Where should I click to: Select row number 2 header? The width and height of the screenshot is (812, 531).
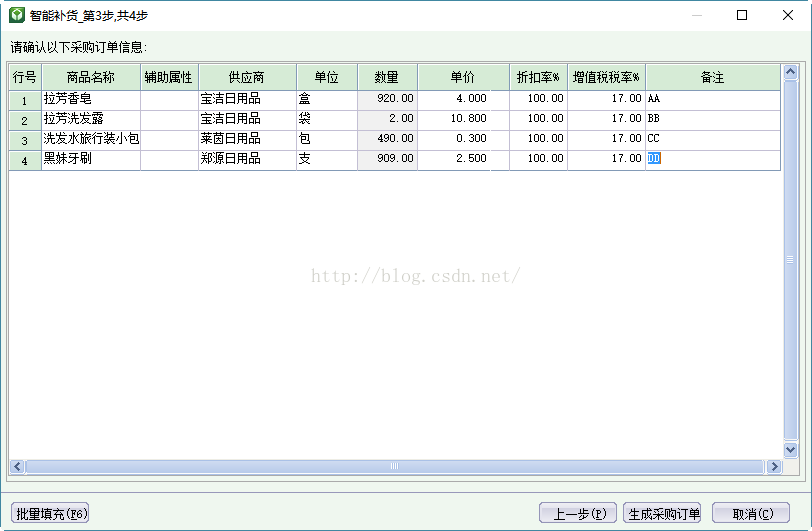(x=25, y=121)
